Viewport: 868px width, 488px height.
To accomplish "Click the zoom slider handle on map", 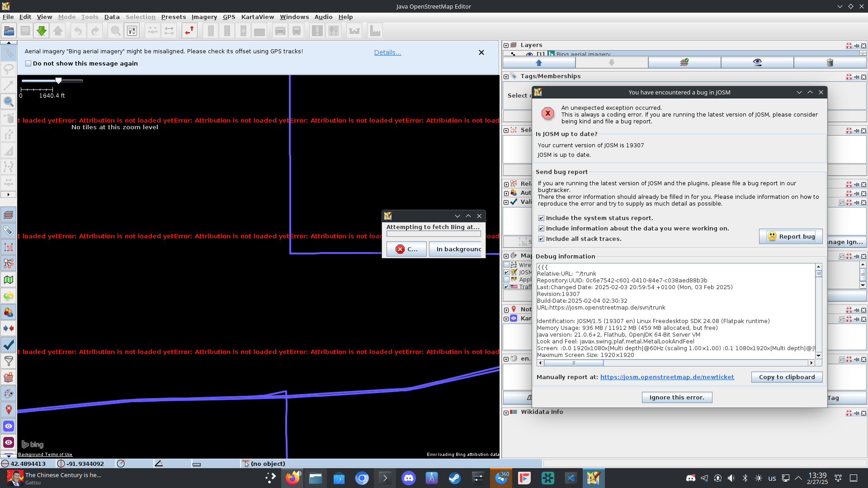I will click(x=58, y=80).
